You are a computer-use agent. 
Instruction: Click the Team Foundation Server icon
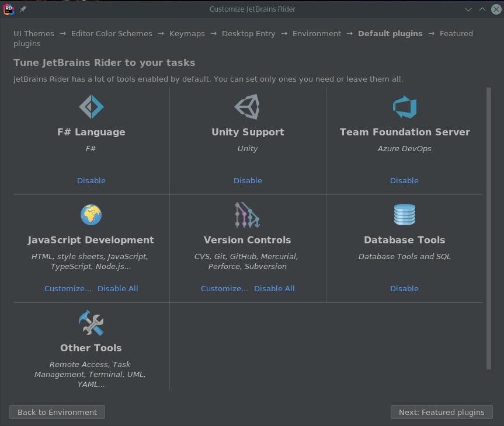click(x=405, y=107)
